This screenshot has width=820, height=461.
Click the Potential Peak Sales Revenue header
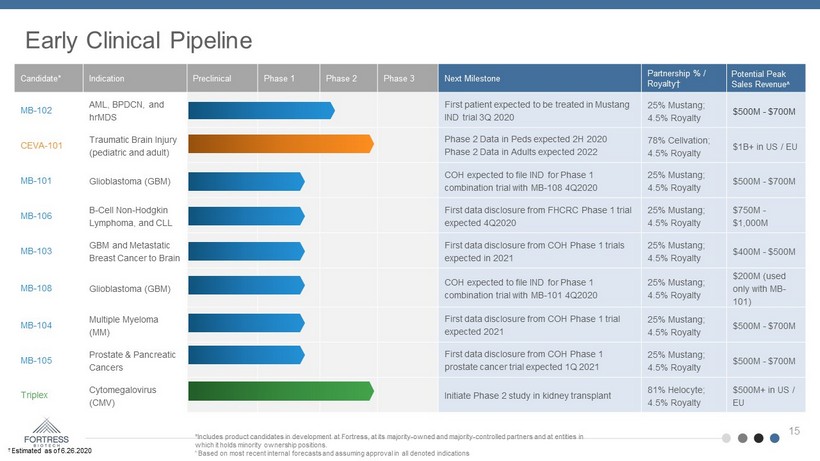(765, 77)
